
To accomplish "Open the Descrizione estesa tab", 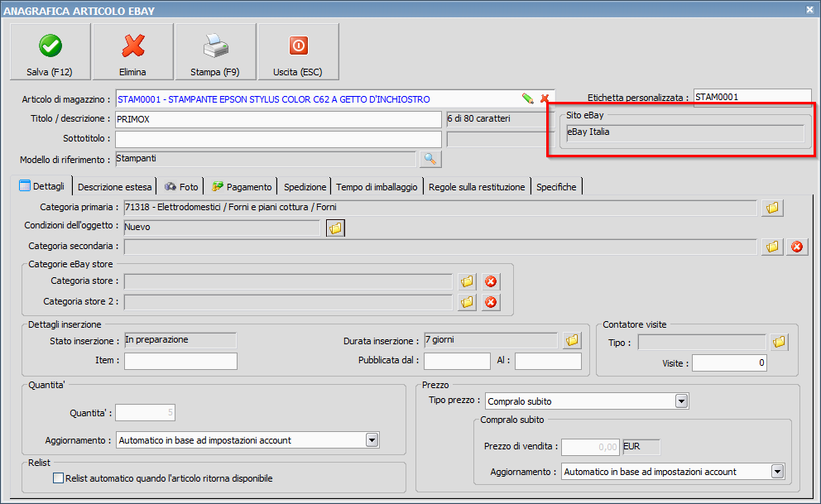I will tap(114, 187).
